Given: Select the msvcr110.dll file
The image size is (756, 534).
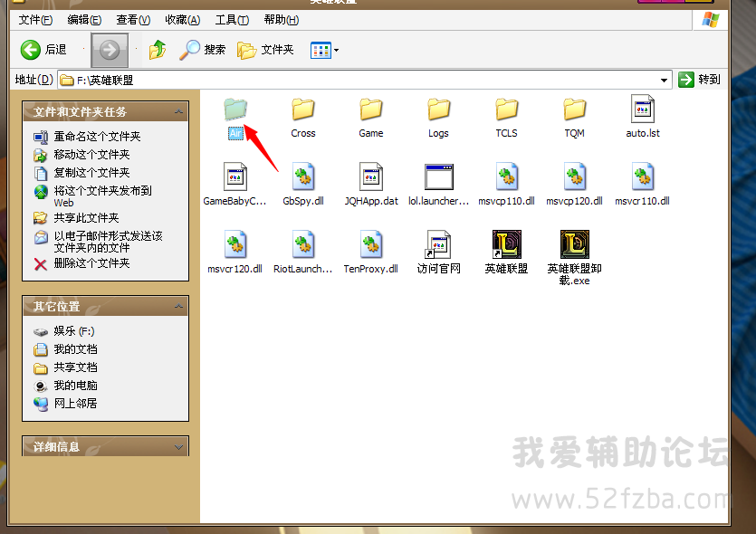Looking at the screenshot, I should point(642,185).
